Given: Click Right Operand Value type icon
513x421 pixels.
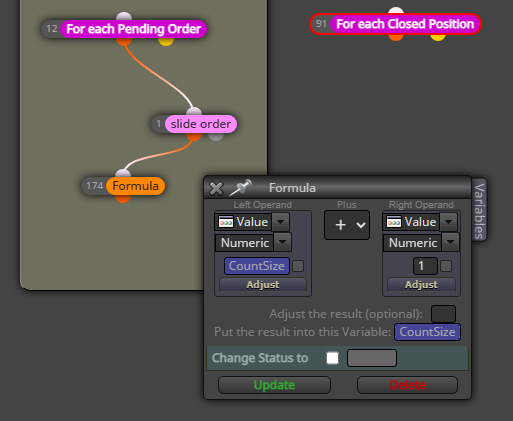Looking at the screenshot, I should pos(394,222).
